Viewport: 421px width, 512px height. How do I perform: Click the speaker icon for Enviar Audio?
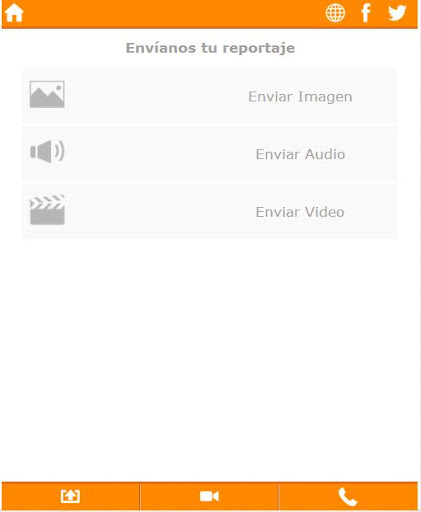pyautogui.click(x=47, y=152)
